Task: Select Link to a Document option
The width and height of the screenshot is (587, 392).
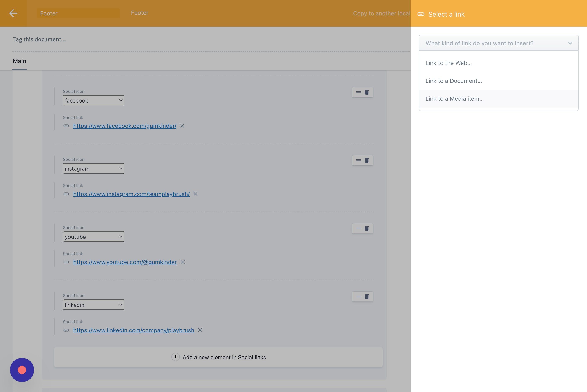Action: click(x=454, y=81)
